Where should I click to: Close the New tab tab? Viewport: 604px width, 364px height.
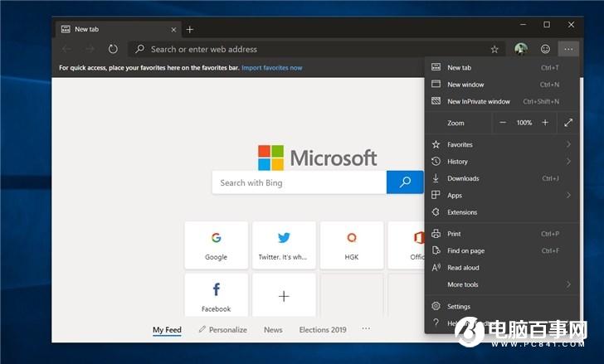pyautogui.click(x=173, y=30)
